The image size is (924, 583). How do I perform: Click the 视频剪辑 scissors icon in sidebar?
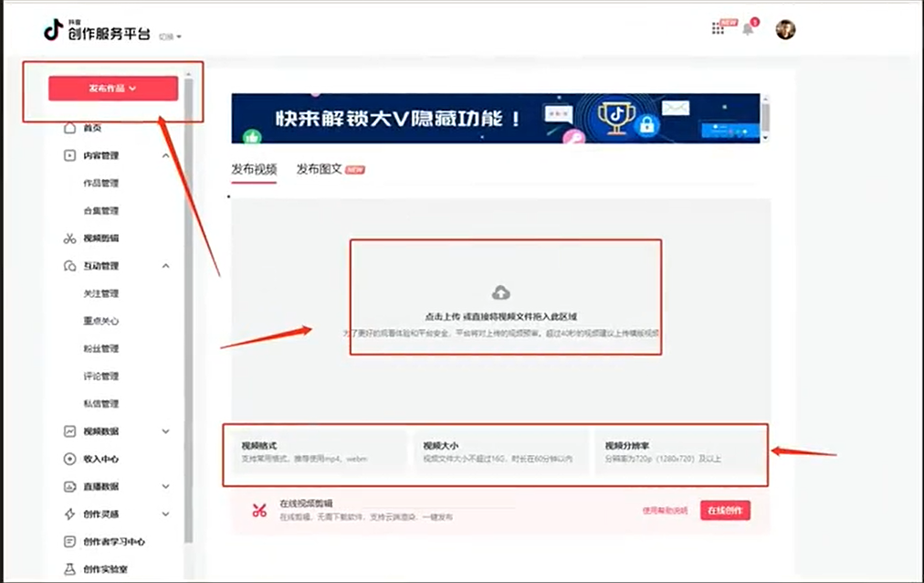tap(69, 238)
